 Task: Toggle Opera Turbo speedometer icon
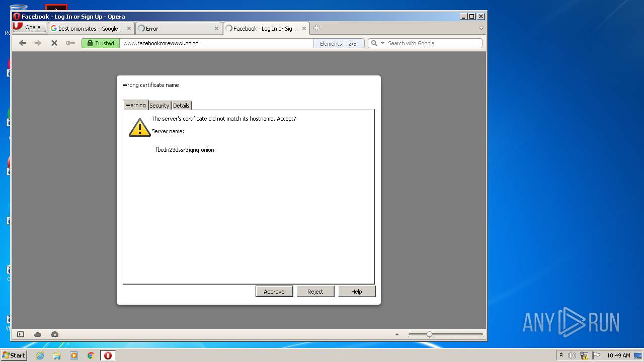click(55, 334)
